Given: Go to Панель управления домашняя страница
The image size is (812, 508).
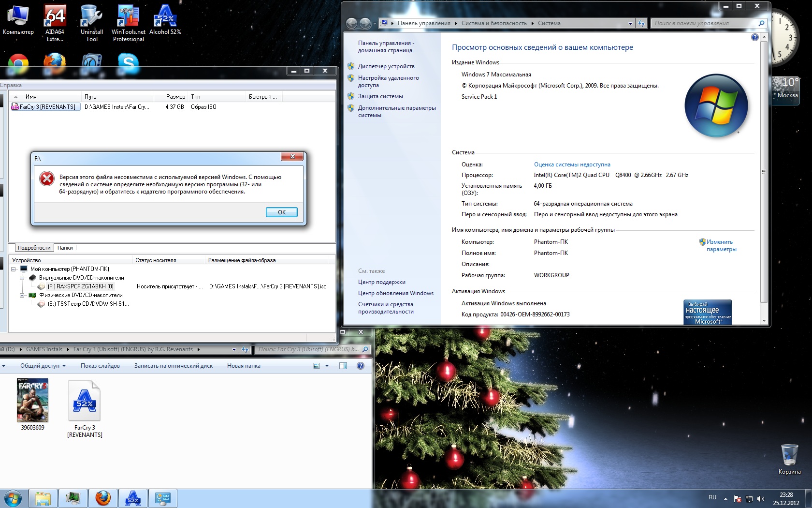Looking at the screenshot, I should tap(386, 46).
